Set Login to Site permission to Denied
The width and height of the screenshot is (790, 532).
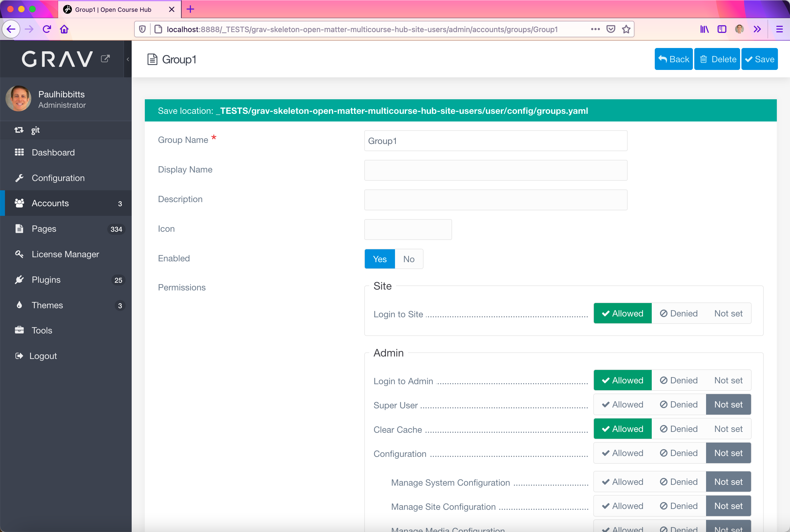click(x=678, y=313)
